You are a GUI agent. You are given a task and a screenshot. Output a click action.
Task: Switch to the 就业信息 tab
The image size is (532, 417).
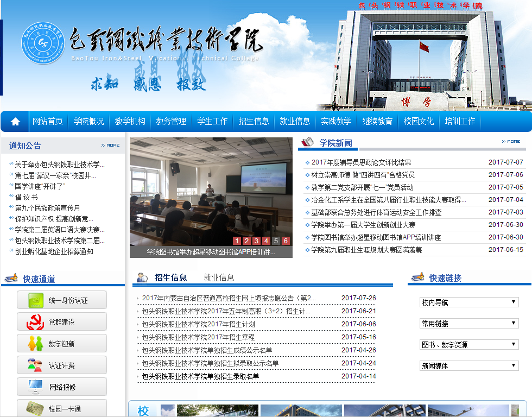click(x=219, y=277)
